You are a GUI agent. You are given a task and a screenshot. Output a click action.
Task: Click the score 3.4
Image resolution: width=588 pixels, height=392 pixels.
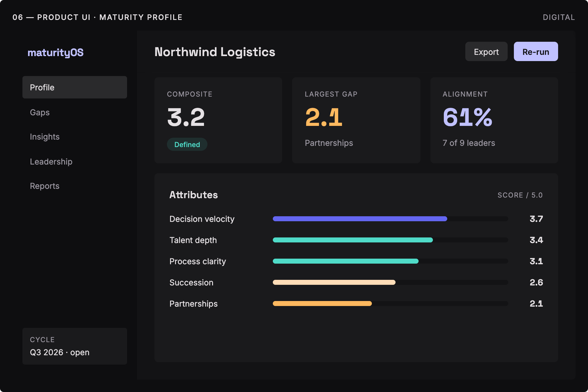pyautogui.click(x=536, y=240)
